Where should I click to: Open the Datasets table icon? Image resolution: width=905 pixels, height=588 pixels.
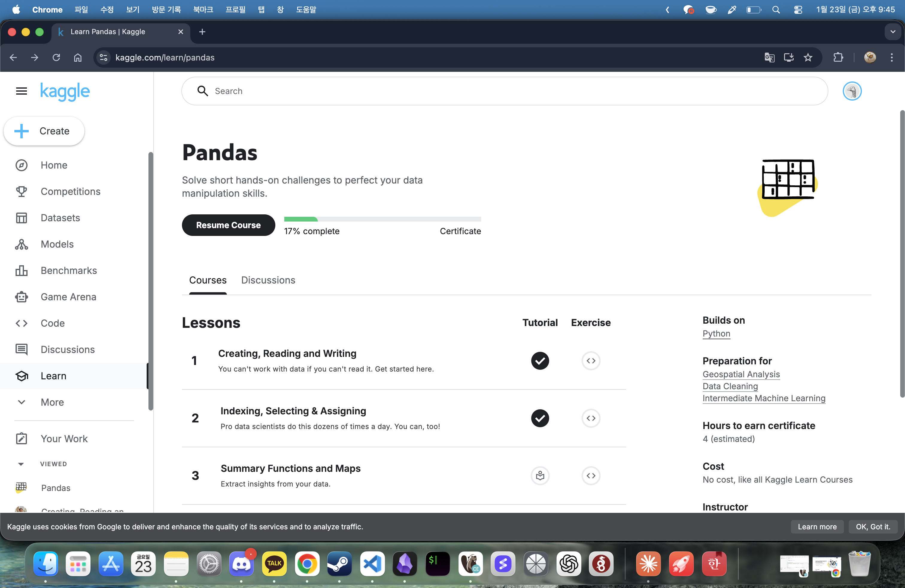(21, 218)
